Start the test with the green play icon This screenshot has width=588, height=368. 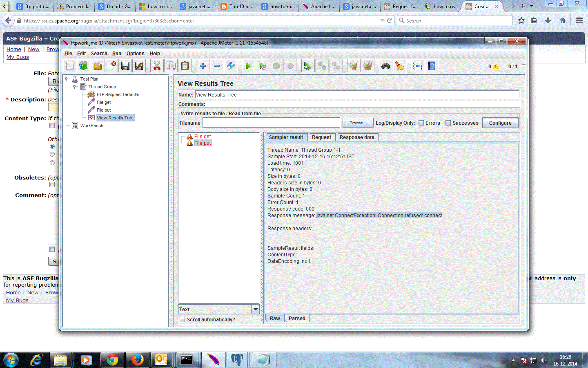point(248,65)
